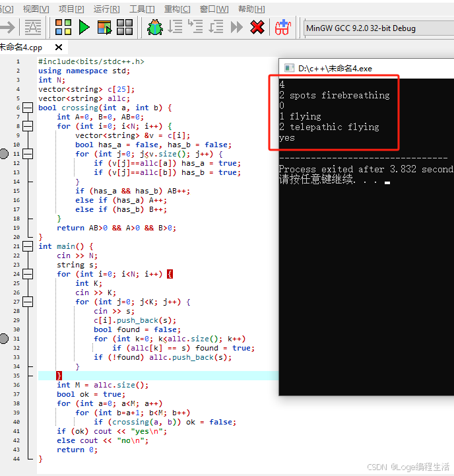Image resolution: width=454 pixels, height=476 pixels.
Task: Click the 'int M = allc.size();' line
Action: [103, 386]
